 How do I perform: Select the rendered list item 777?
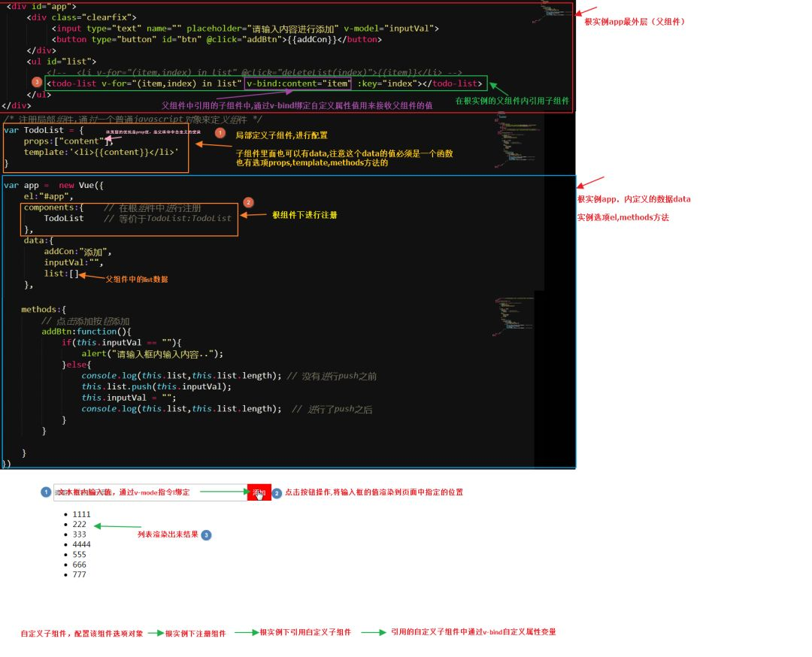pyautogui.click(x=79, y=574)
